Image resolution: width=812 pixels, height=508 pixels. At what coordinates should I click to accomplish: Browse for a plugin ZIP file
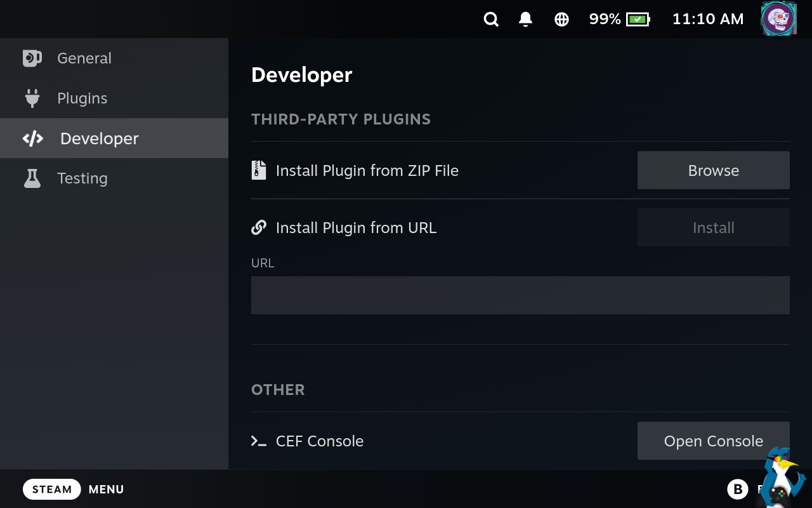[x=714, y=170]
